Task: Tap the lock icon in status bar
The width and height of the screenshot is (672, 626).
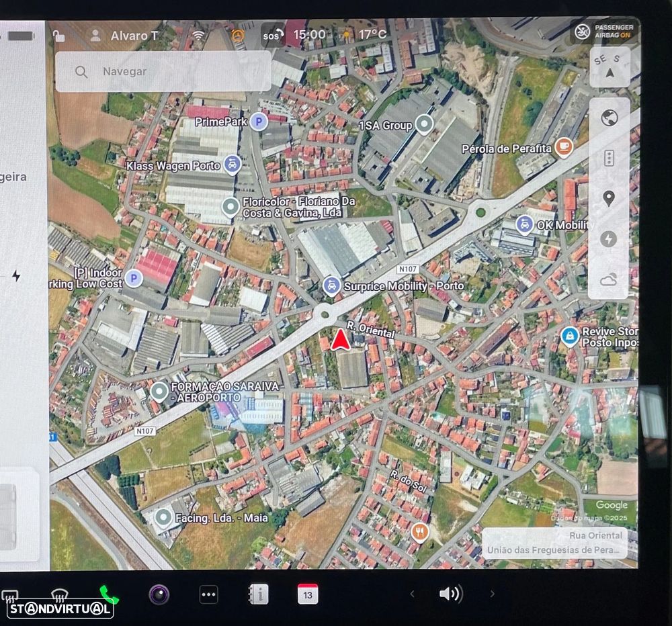Action: (58, 36)
